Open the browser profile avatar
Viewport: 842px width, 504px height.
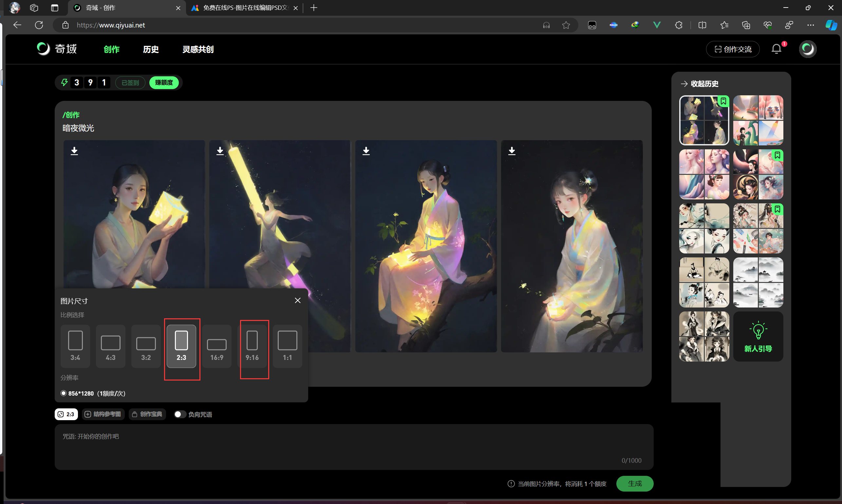(x=14, y=8)
